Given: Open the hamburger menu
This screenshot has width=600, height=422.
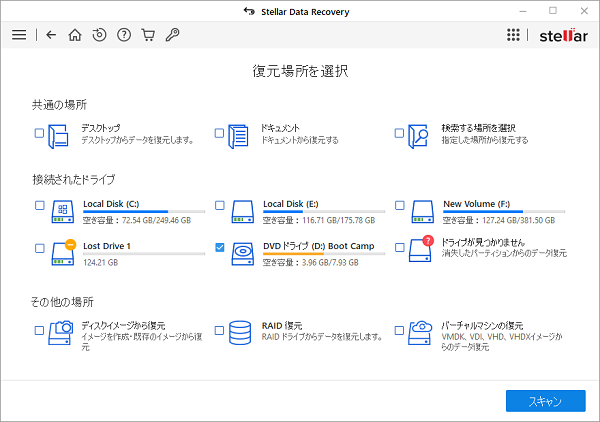Looking at the screenshot, I should click(19, 35).
